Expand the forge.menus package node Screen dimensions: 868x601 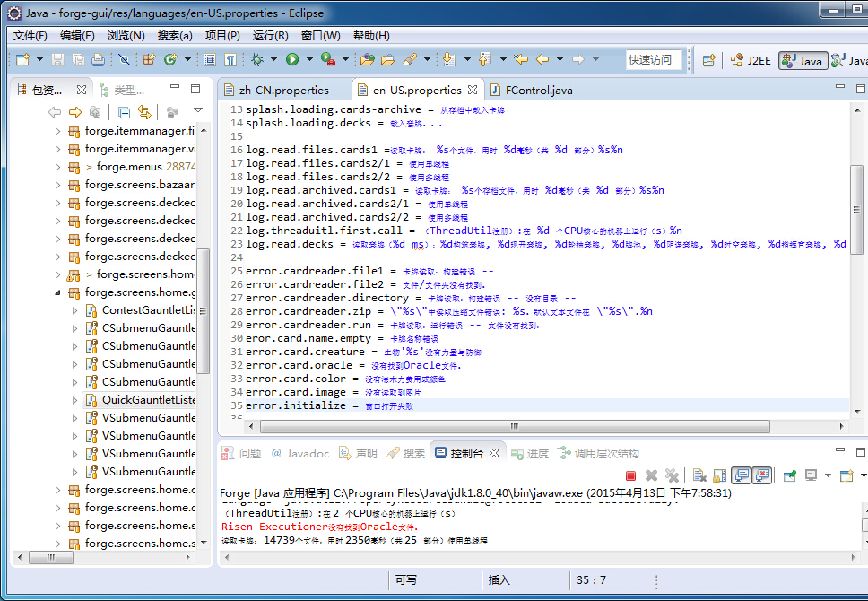click(x=58, y=167)
